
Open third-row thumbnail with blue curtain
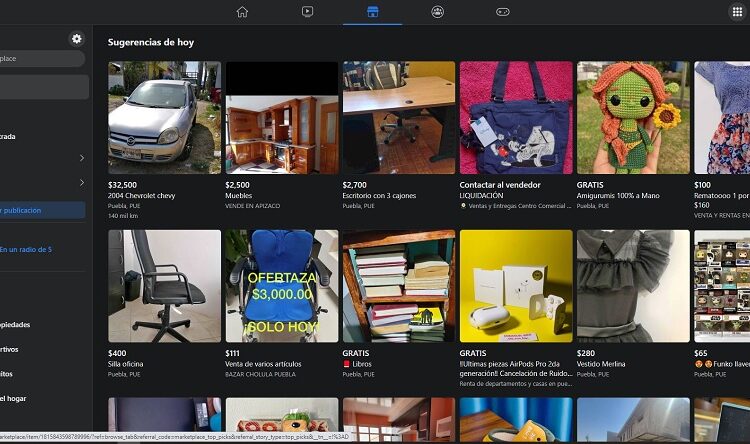516,420
